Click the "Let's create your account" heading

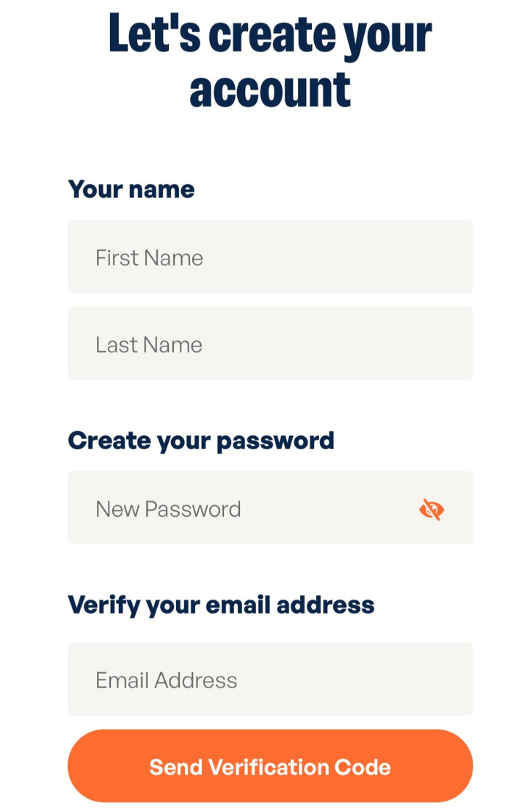click(x=270, y=61)
